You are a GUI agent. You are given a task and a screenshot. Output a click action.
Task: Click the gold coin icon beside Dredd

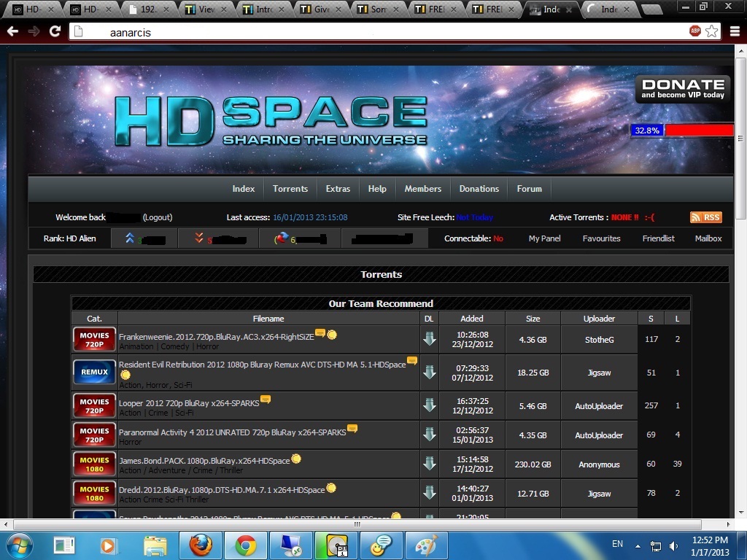click(331, 488)
